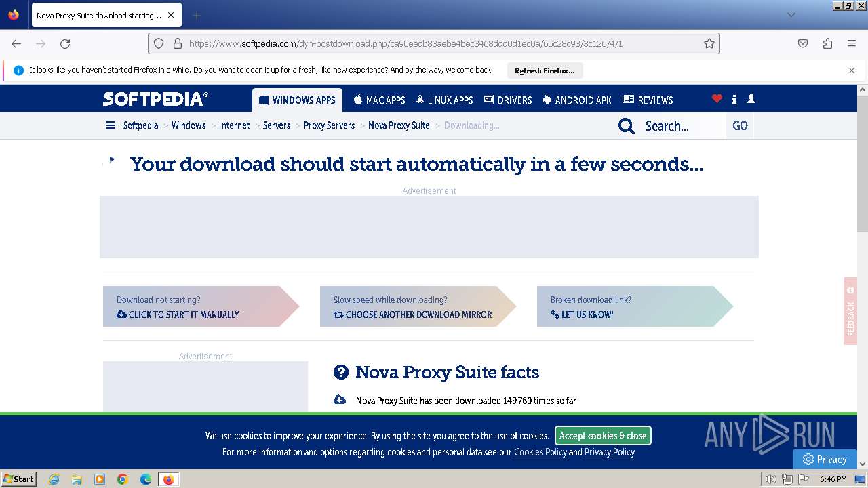Viewport: 868px width, 488px height.
Task: Dismiss the refresh Firefox notification bar
Action: [x=852, y=70]
